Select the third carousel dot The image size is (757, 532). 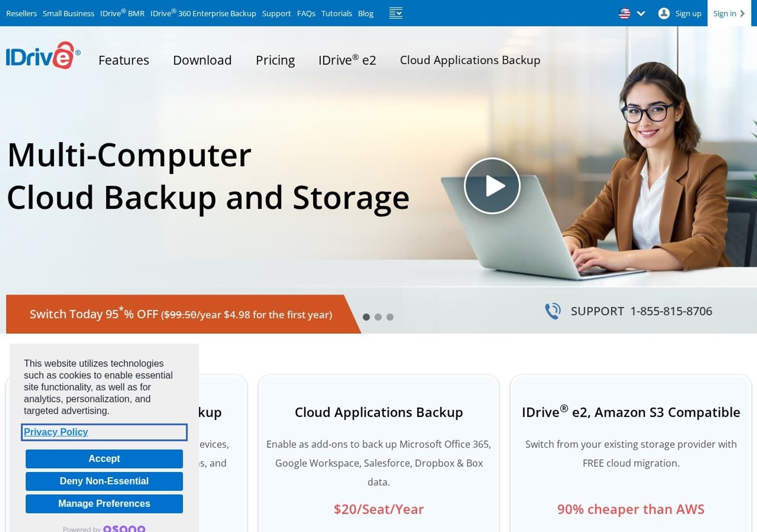(x=390, y=317)
